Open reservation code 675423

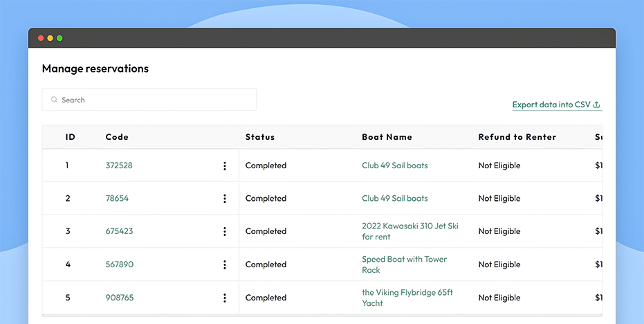click(120, 231)
